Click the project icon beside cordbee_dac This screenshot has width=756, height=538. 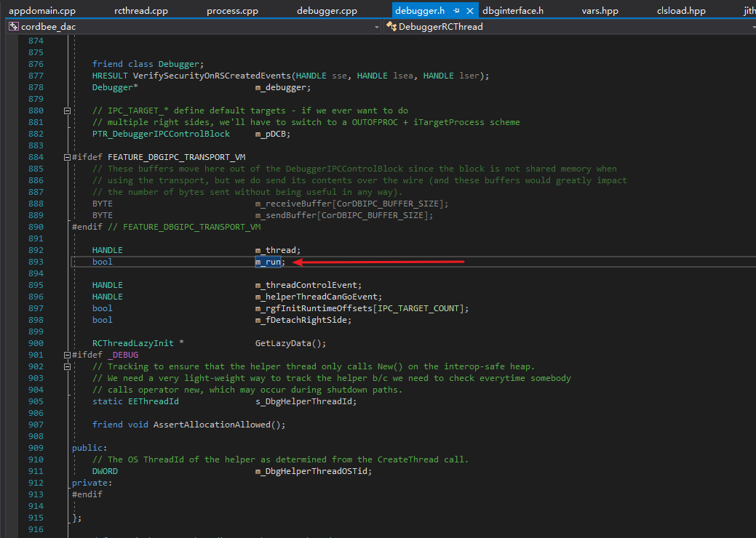pos(13,27)
